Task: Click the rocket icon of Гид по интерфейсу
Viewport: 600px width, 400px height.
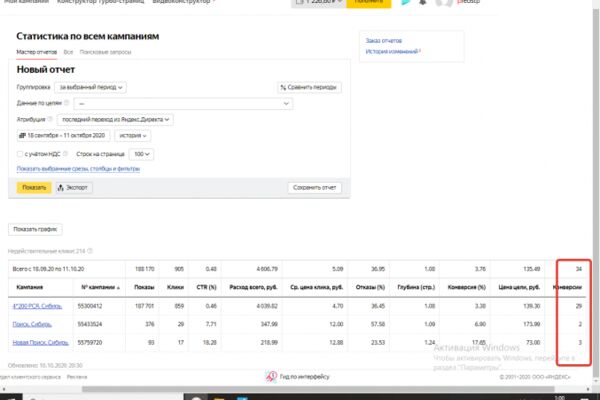Action: [x=271, y=377]
